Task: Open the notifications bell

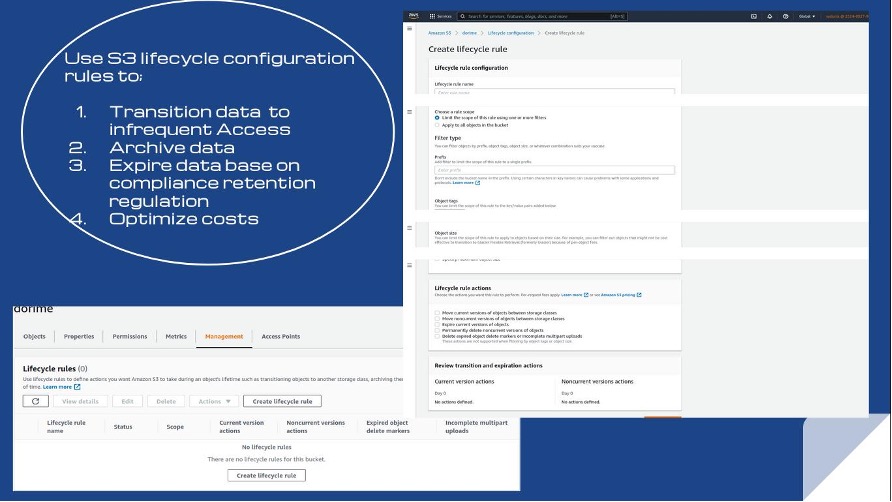Action: tap(770, 16)
